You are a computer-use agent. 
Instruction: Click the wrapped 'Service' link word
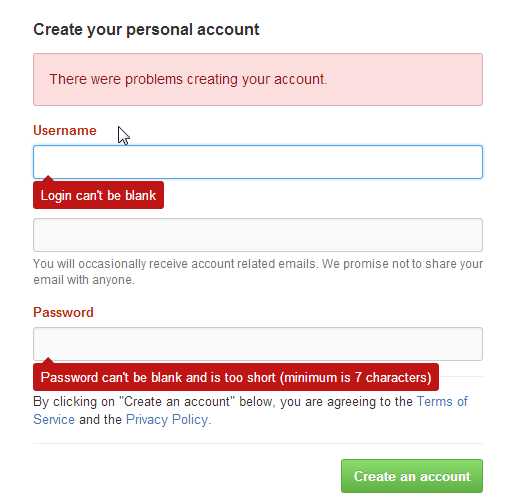[54, 419]
